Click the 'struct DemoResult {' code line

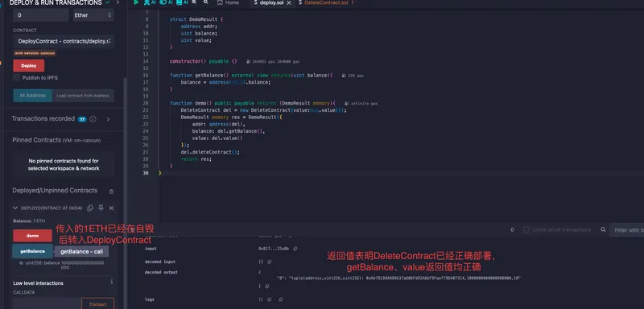click(196, 19)
